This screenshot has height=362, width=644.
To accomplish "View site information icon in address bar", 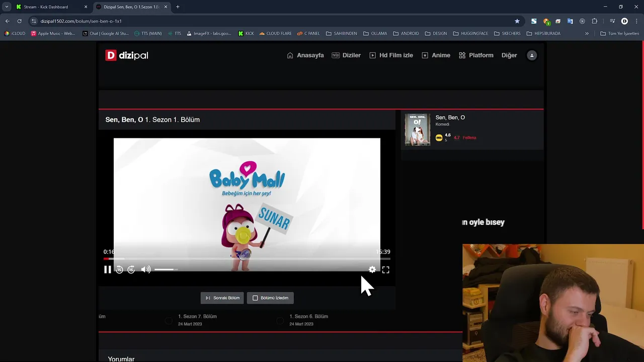I will point(34,21).
